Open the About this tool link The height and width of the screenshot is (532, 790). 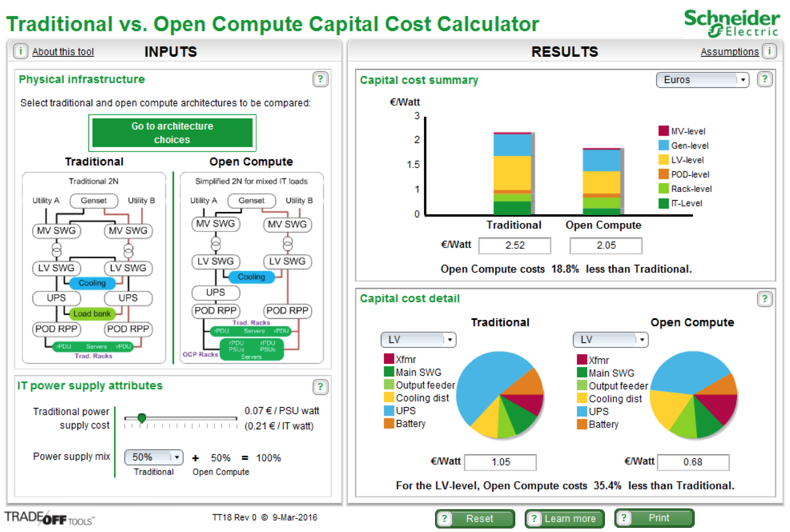(63, 52)
